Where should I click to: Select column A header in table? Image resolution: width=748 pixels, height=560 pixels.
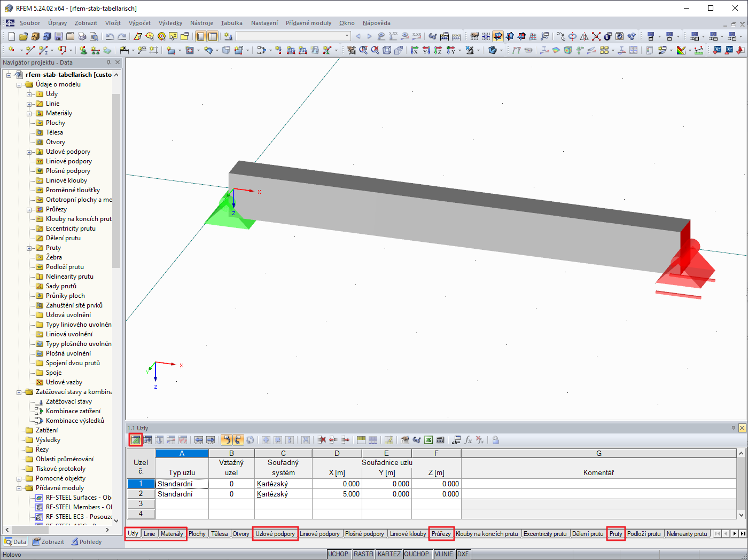click(182, 453)
